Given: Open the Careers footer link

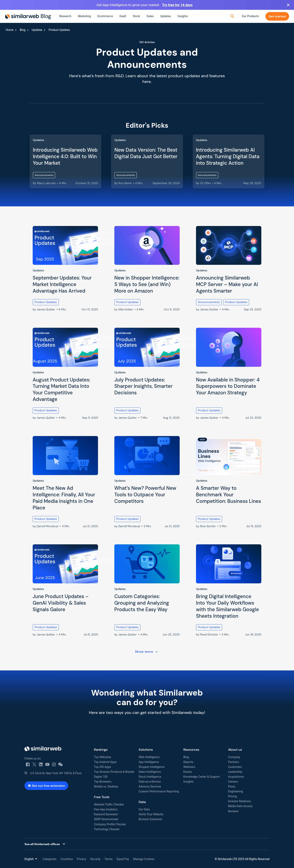Looking at the screenshot, I should [233, 781].
